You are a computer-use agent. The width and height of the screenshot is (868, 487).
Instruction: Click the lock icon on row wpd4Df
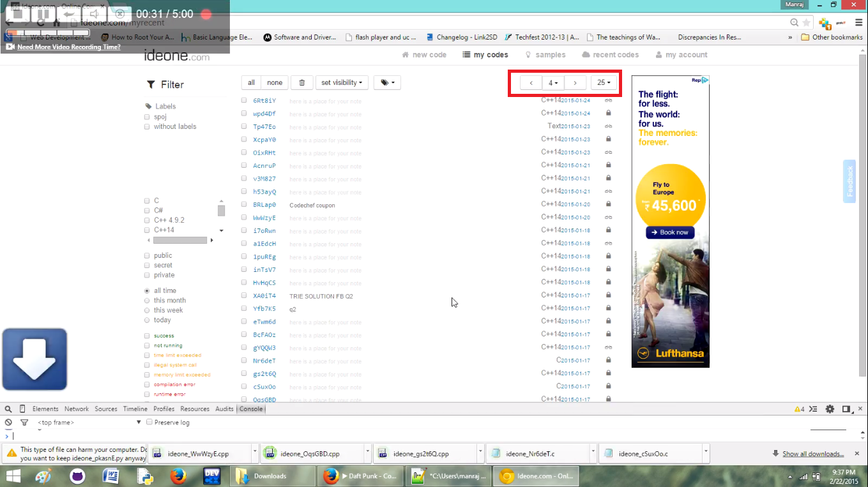608,113
